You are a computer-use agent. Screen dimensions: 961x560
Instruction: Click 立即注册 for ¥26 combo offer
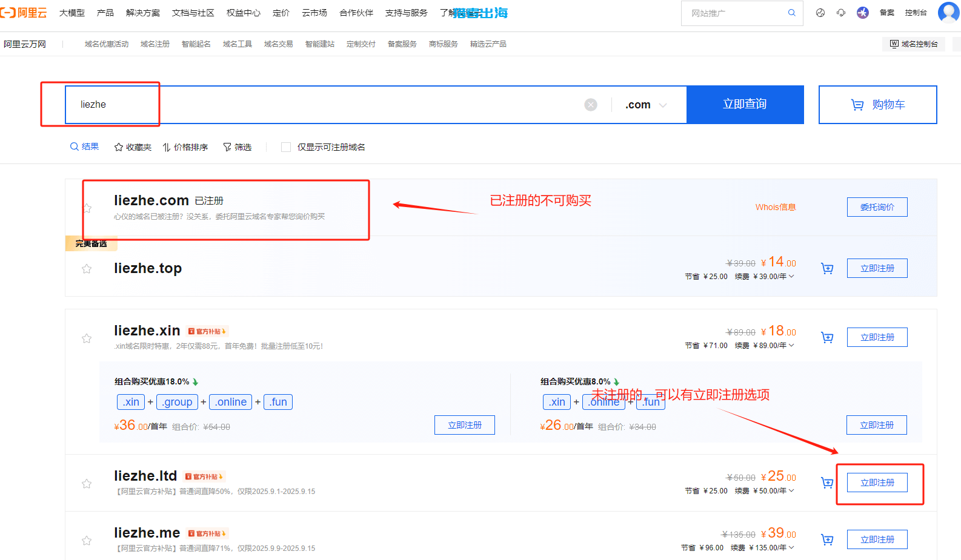(877, 425)
